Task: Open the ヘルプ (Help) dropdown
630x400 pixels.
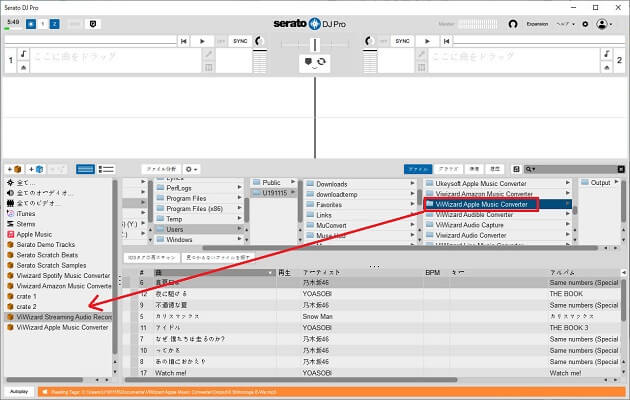Action: (565, 24)
